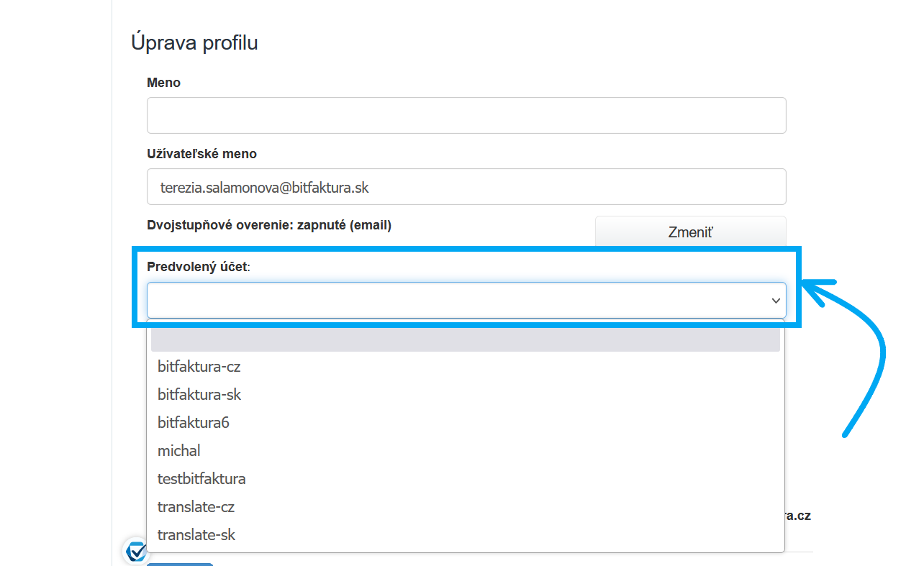Select the blank option in dropdown

pyautogui.click(x=465, y=339)
